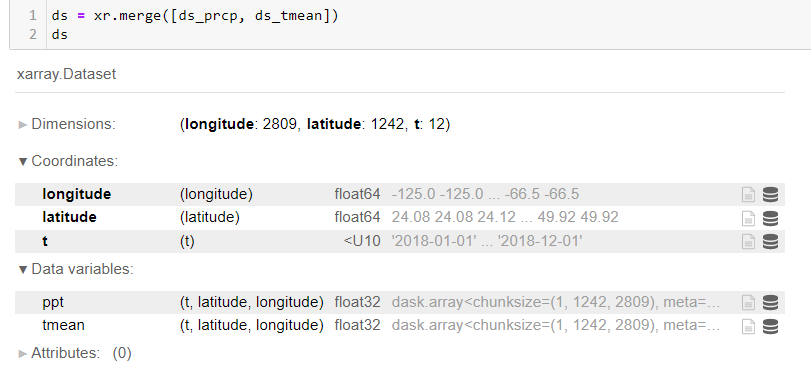This screenshot has height=374, width=811.
Task: Show data repr for tmean variable
Action: pos(770,326)
